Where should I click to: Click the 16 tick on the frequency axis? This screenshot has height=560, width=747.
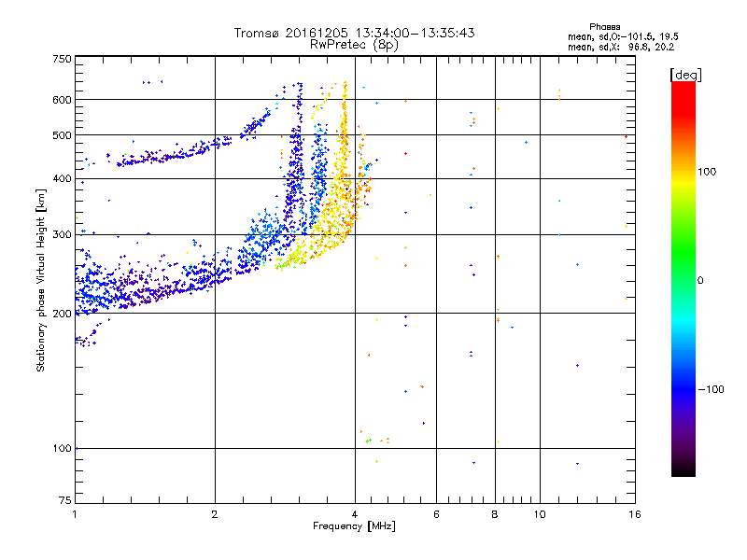pos(633,514)
